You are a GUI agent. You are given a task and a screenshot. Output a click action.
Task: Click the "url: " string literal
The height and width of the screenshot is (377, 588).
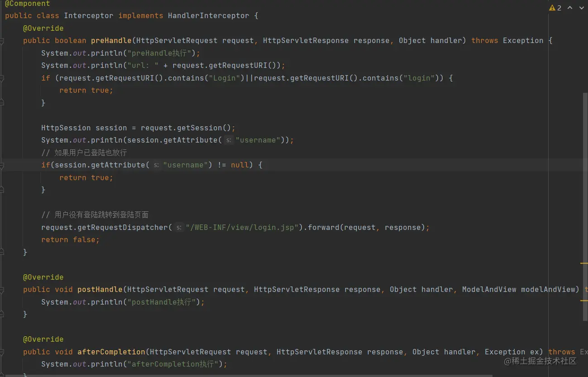[x=143, y=66]
